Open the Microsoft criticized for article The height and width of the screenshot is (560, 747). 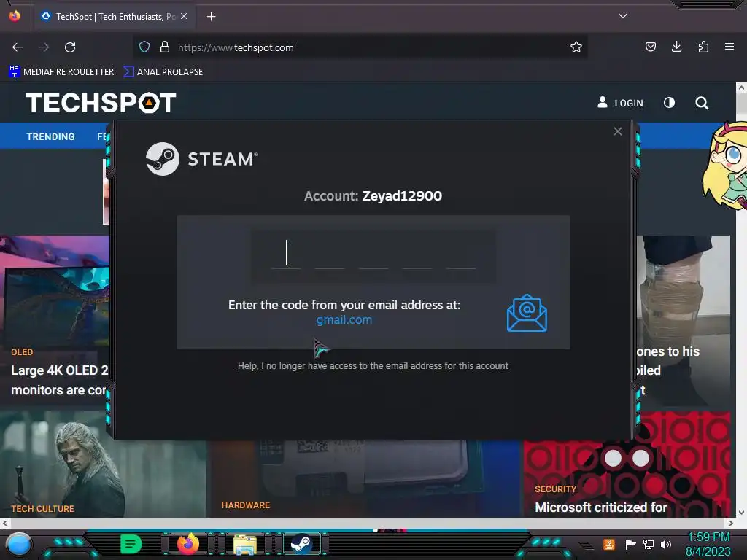tap(601, 507)
